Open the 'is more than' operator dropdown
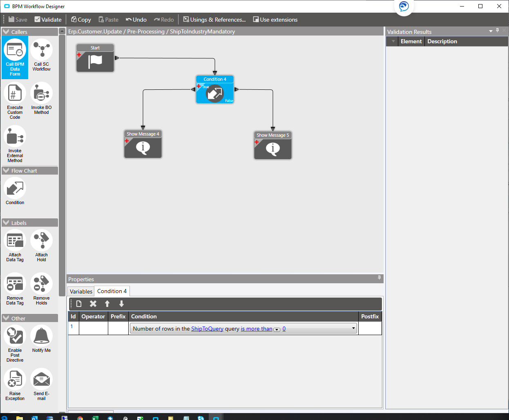Image resolution: width=509 pixels, height=420 pixels. [277, 329]
